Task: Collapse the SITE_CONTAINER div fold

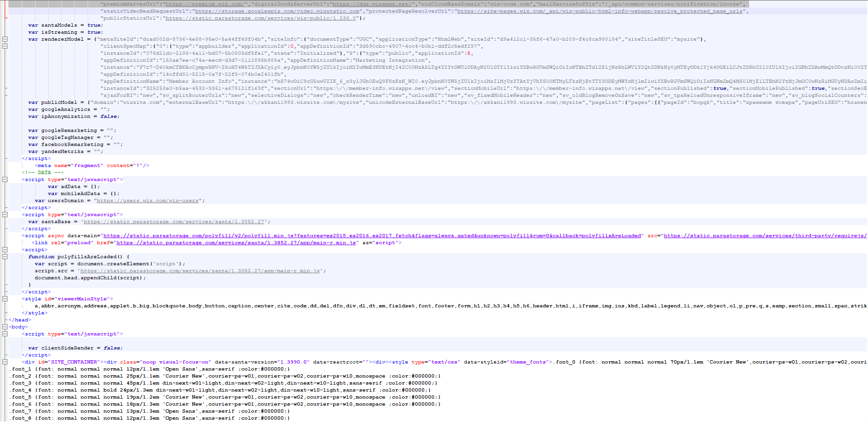Action: [5, 362]
